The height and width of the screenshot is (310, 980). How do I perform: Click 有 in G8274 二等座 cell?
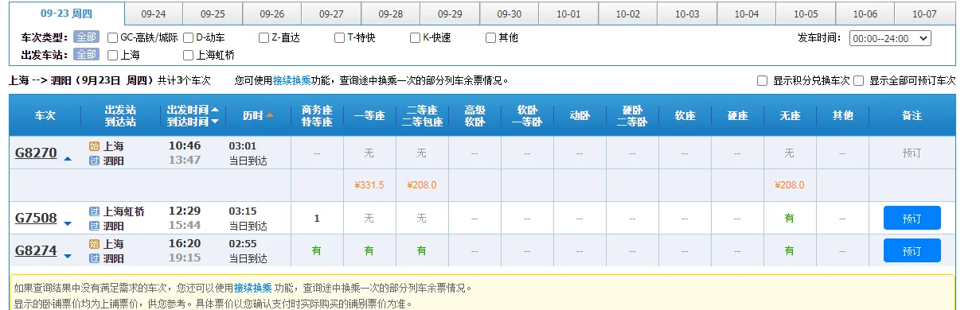[421, 250]
